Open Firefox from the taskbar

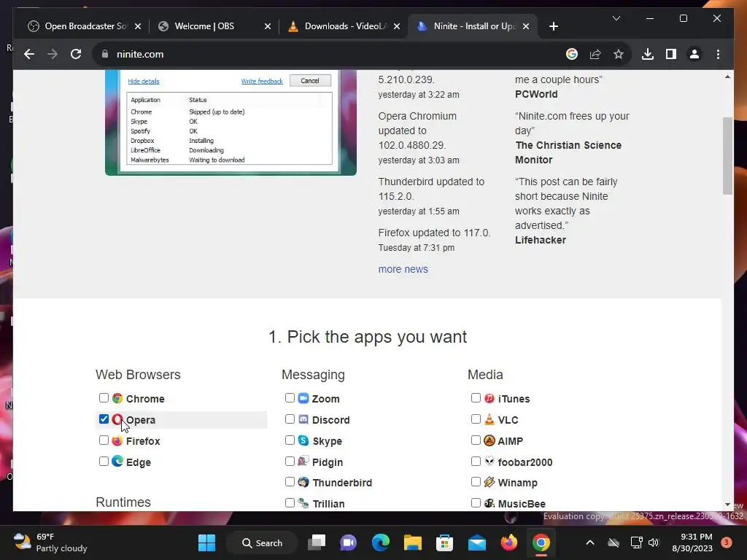[x=508, y=542]
